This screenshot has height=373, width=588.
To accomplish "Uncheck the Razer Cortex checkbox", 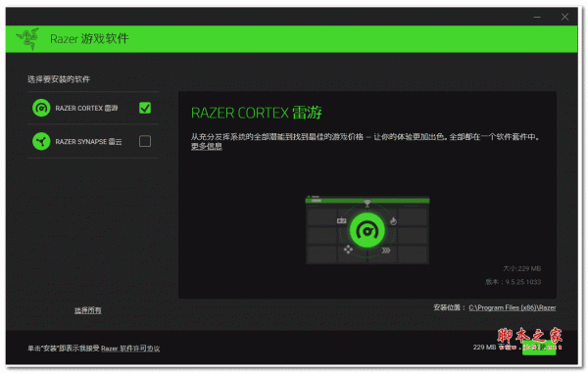I will pos(145,108).
